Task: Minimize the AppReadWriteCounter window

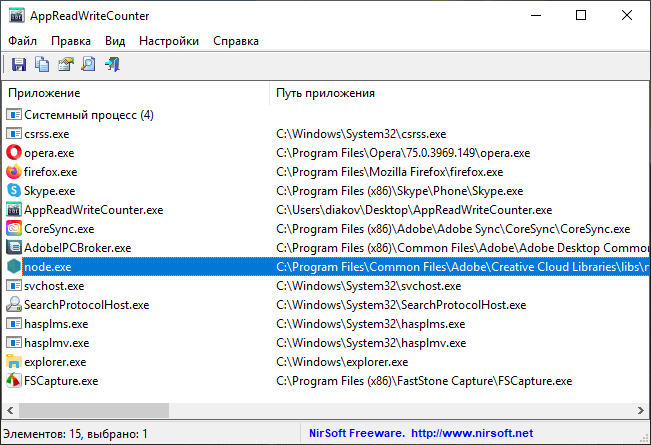Action: click(536, 15)
